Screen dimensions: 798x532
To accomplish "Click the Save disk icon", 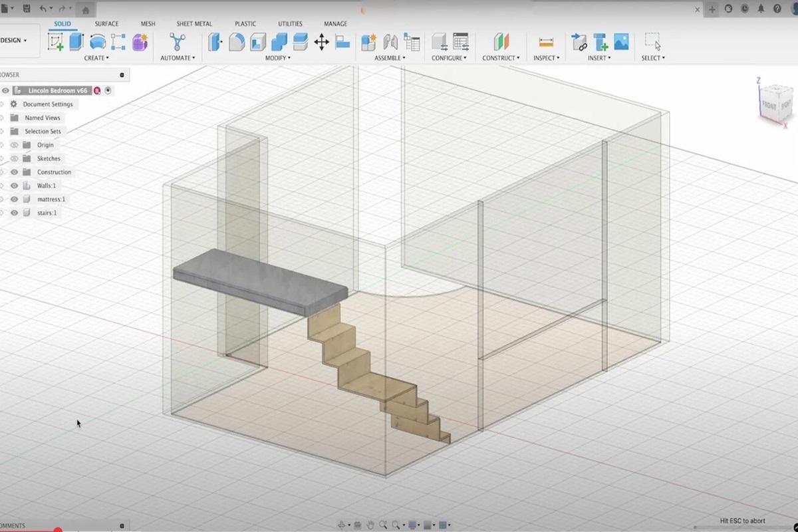I will tap(27, 9).
